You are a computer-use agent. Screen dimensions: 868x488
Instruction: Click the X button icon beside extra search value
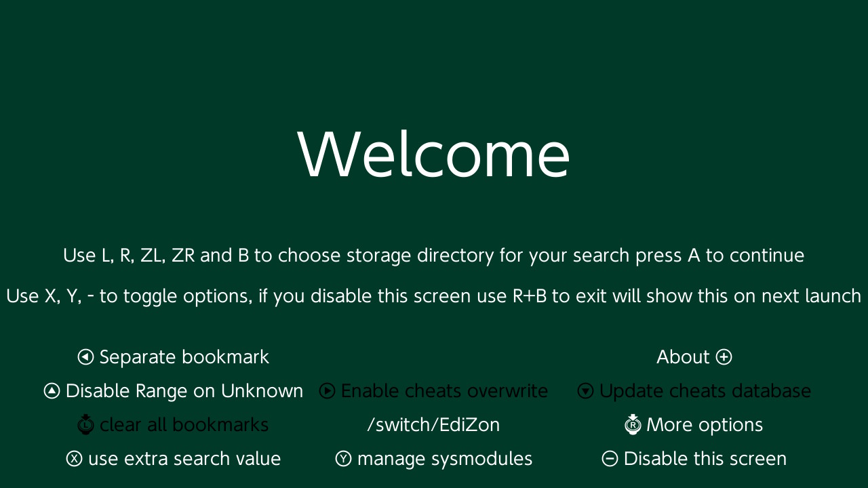click(x=74, y=459)
